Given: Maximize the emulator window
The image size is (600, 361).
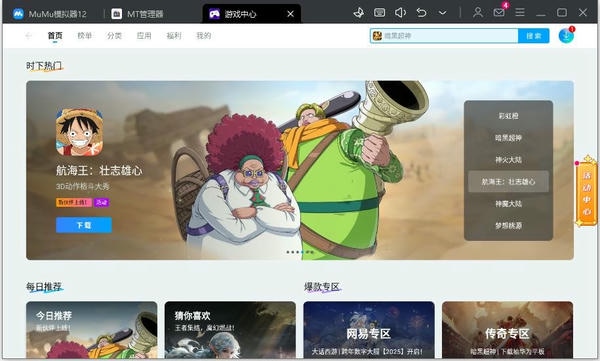Looking at the screenshot, I should 562,13.
